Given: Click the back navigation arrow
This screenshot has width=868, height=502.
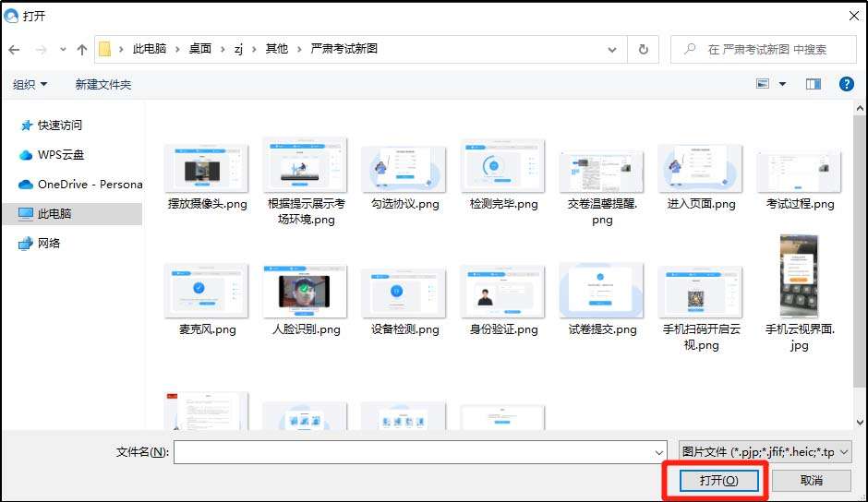Looking at the screenshot, I should 15,50.
